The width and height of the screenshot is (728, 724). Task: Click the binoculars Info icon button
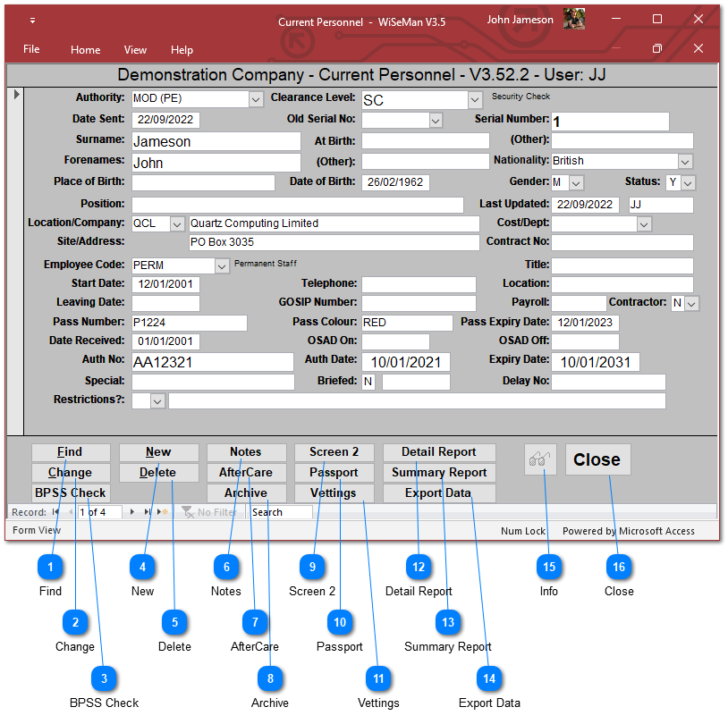point(540,459)
